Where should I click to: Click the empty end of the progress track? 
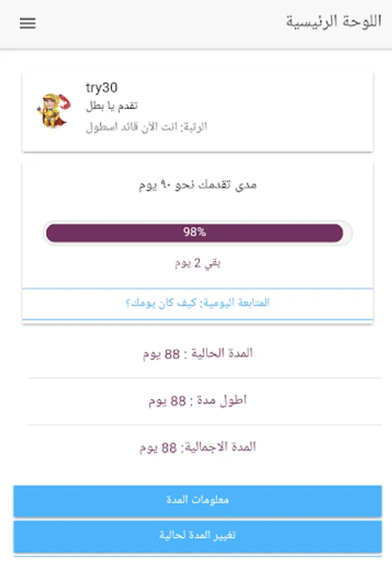tap(348, 233)
